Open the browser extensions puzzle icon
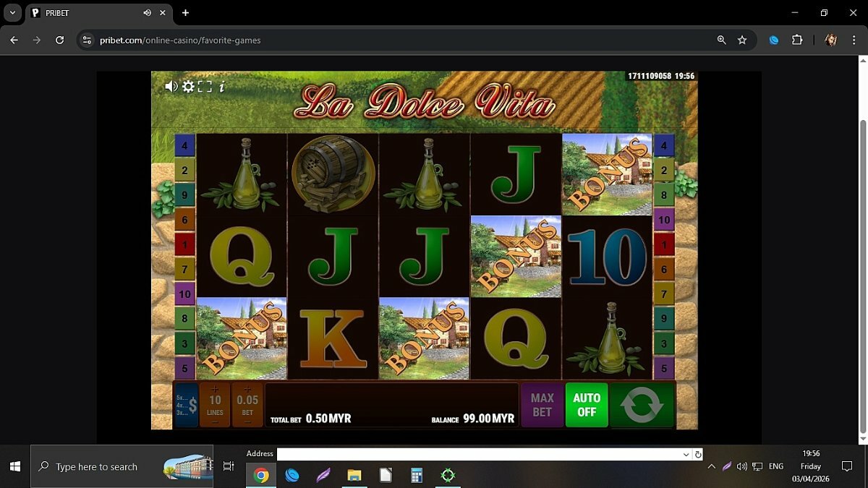Viewport: 868px width, 488px height. pos(797,40)
